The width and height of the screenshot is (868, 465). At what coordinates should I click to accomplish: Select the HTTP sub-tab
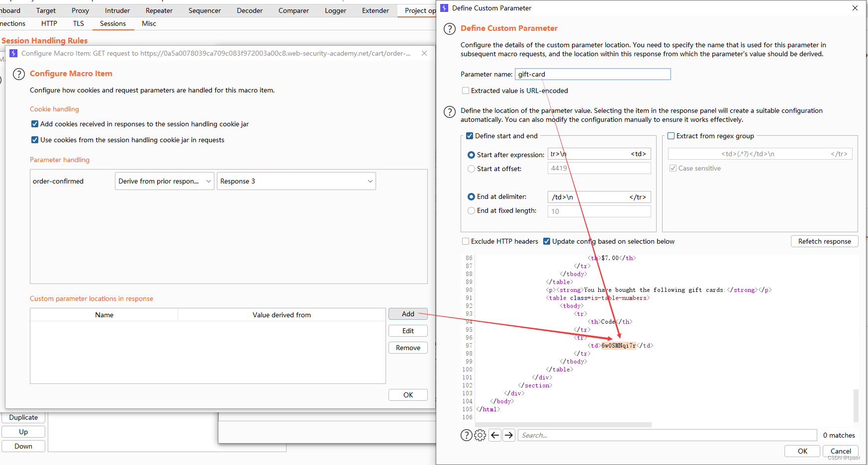click(49, 23)
